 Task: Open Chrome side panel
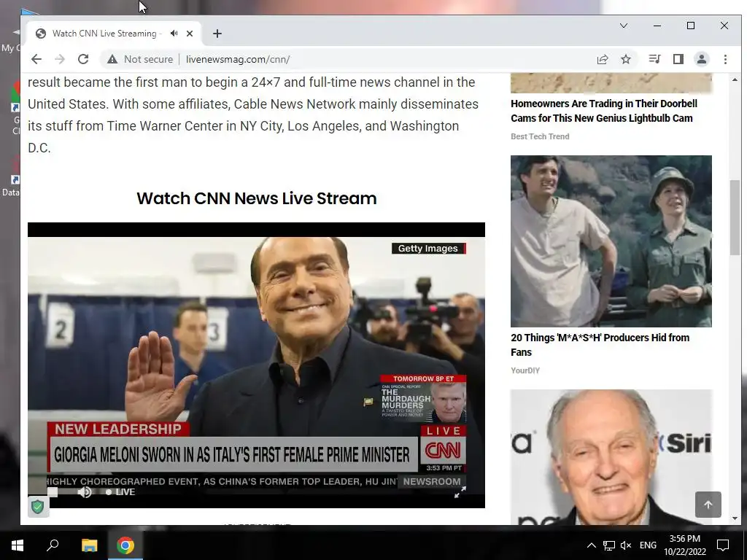click(x=678, y=59)
